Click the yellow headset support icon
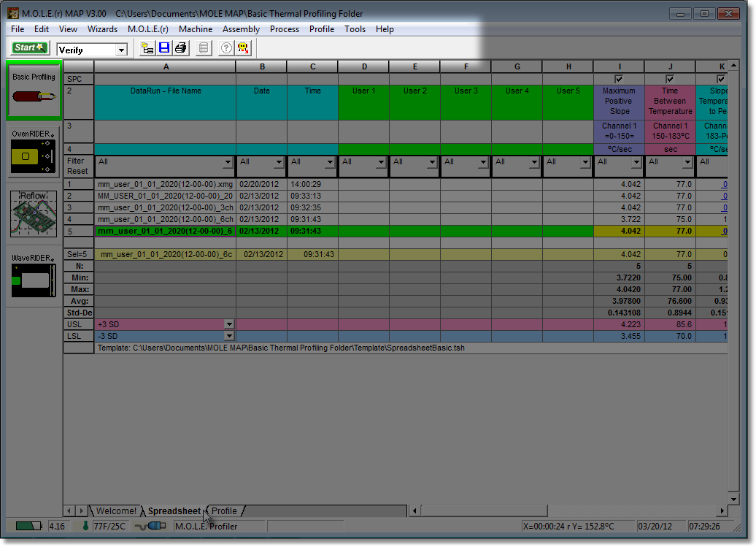The height and width of the screenshot is (547, 756). pyautogui.click(x=243, y=47)
